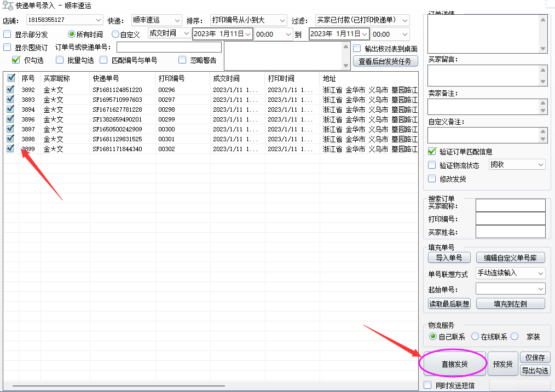The width and height of the screenshot is (555, 392).
Task: Click the 仅保存 button
Action: pos(535,358)
